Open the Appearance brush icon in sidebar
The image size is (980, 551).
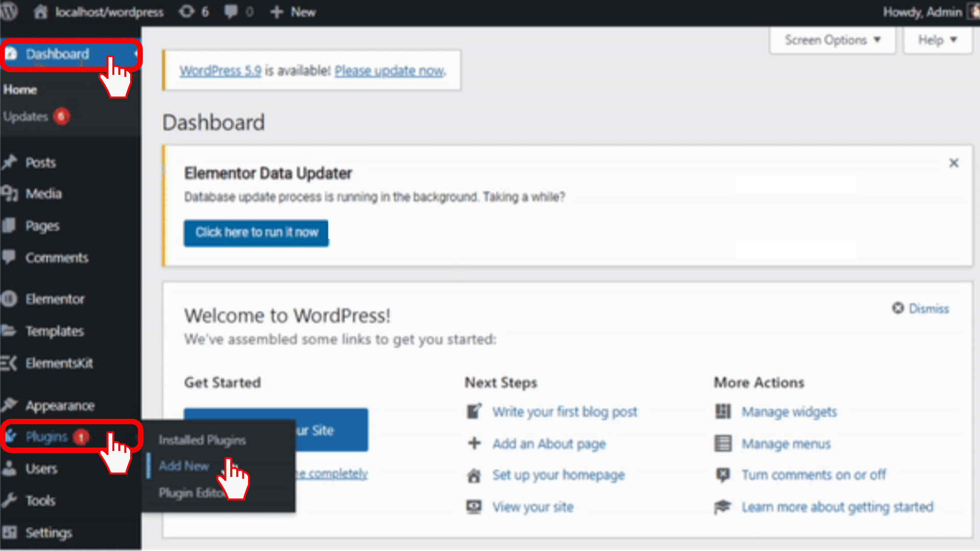[10, 405]
